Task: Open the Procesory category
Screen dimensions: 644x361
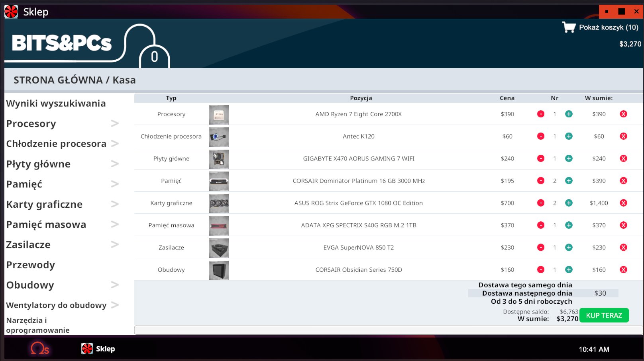Action: pyautogui.click(x=31, y=124)
